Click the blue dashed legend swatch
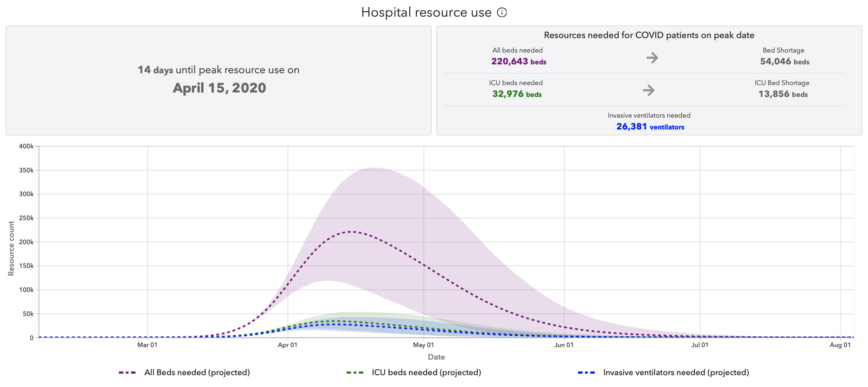The width and height of the screenshot is (868, 387). pos(586,373)
